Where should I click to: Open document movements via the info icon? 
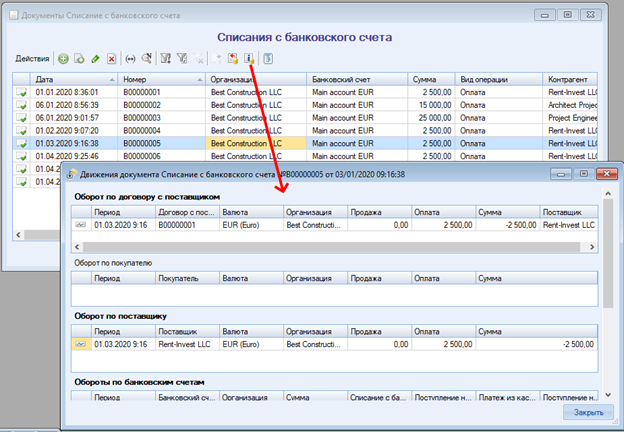point(249,59)
